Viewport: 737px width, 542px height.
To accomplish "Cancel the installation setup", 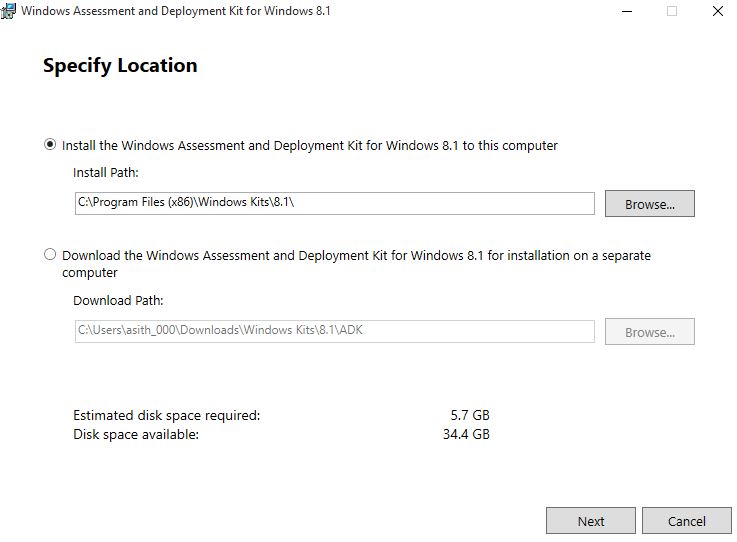I will pyautogui.click(x=687, y=521).
